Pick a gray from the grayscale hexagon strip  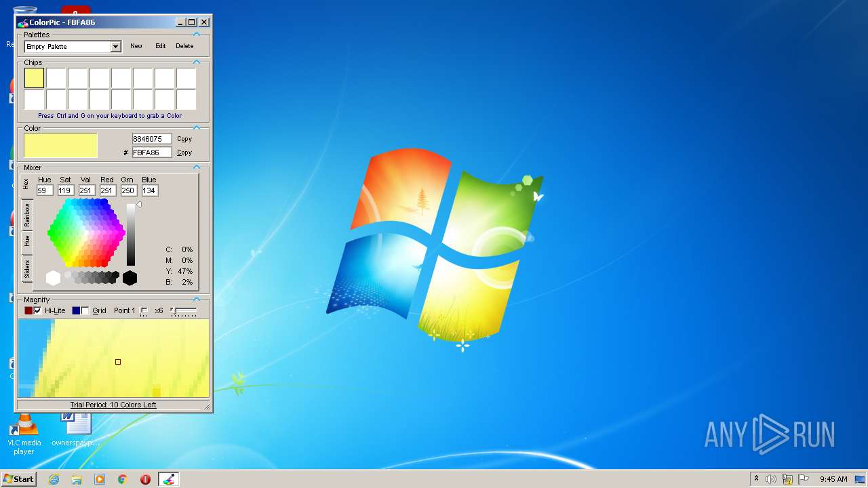click(92, 277)
